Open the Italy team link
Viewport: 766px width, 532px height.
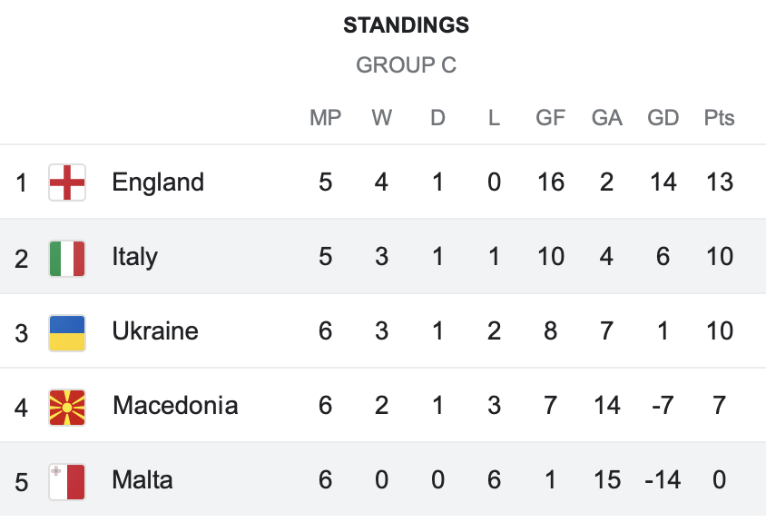click(134, 257)
